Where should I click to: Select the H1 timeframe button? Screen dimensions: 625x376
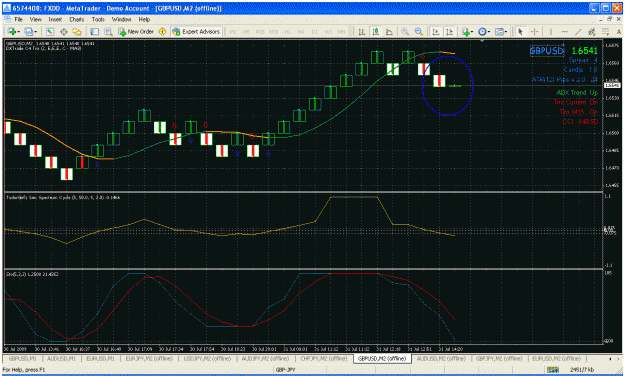(287, 32)
